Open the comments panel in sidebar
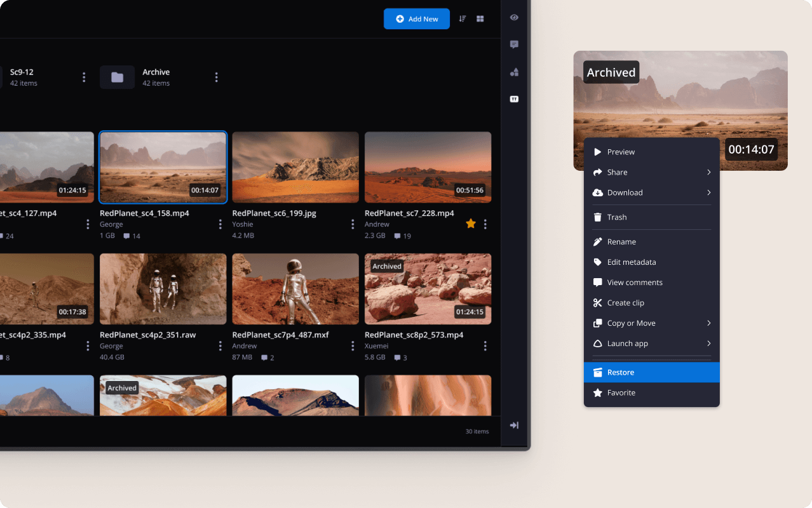This screenshot has width=812, height=508. [x=514, y=44]
